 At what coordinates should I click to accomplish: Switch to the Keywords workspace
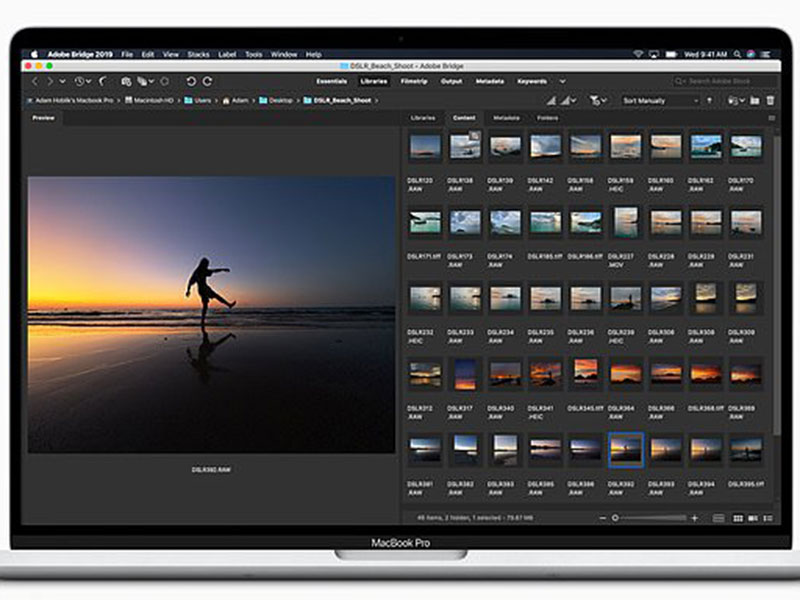click(x=532, y=82)
